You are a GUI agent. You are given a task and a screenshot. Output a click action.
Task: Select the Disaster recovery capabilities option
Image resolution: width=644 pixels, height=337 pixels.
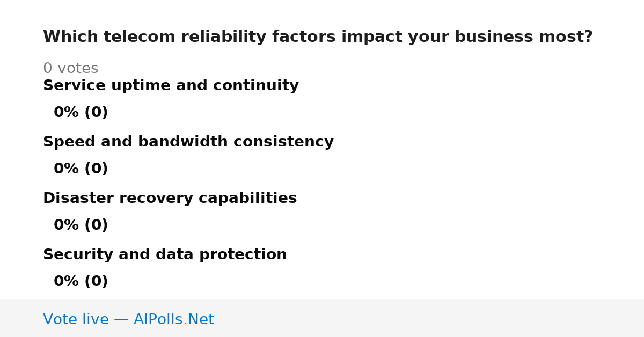170,199
